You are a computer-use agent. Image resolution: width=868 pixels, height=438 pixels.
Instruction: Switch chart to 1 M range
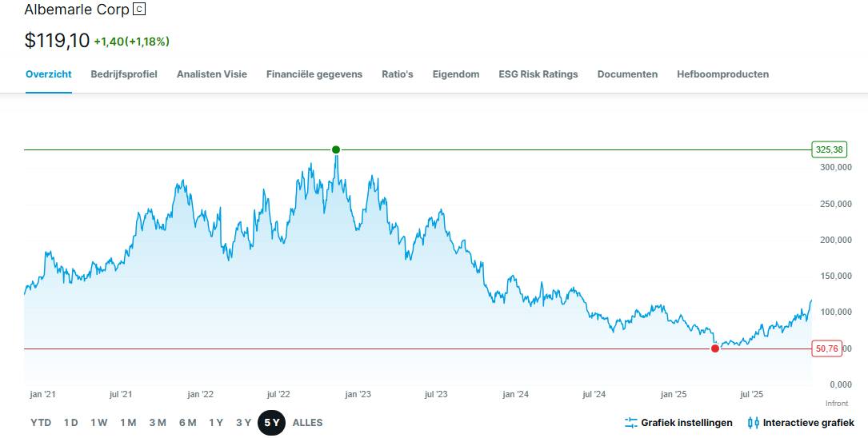128,423
